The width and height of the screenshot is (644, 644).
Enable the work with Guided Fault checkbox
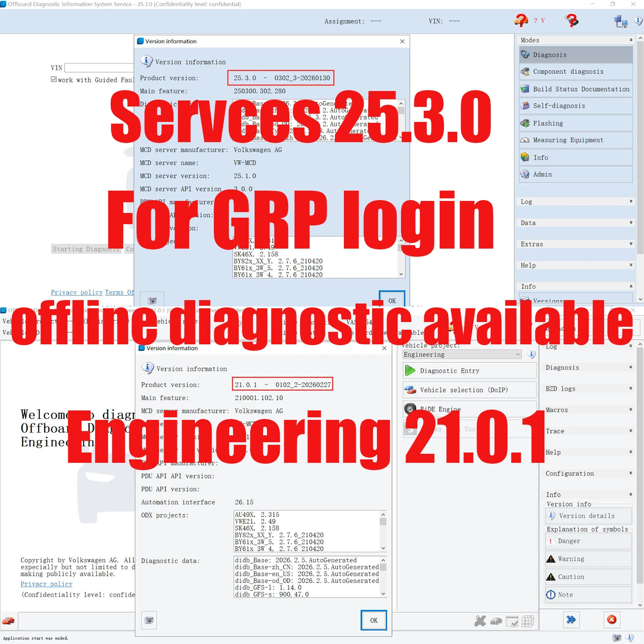(54, 79)
